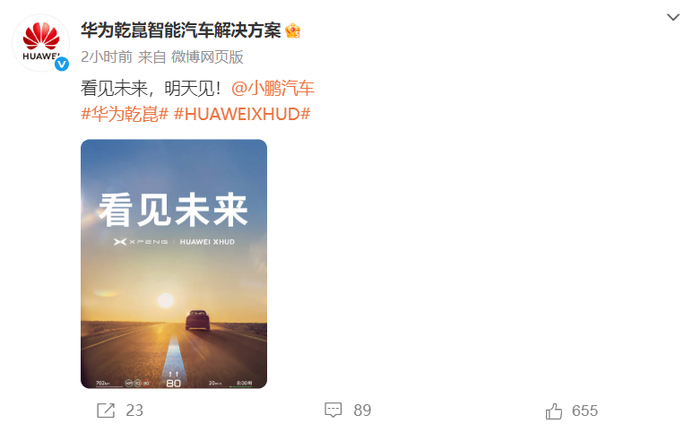Click the 来自 label before source
The height and width of the screenshot is (424, 700).
[x=152, y=57]
